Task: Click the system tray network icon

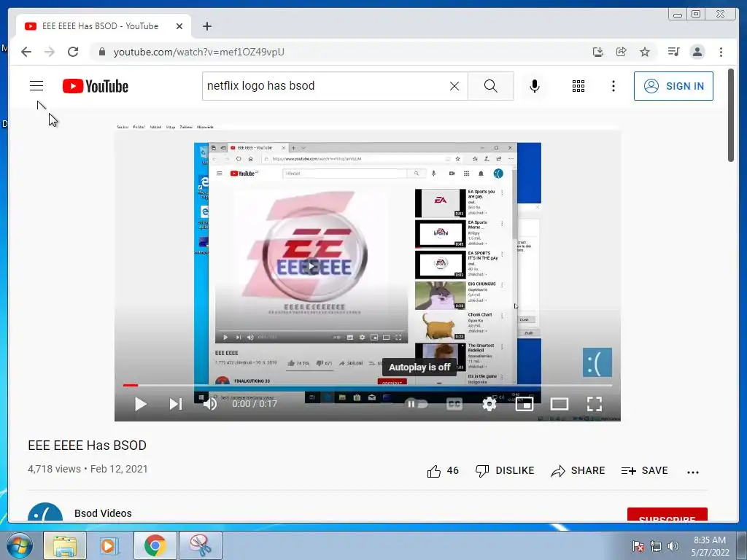Action: click(656, 546)
